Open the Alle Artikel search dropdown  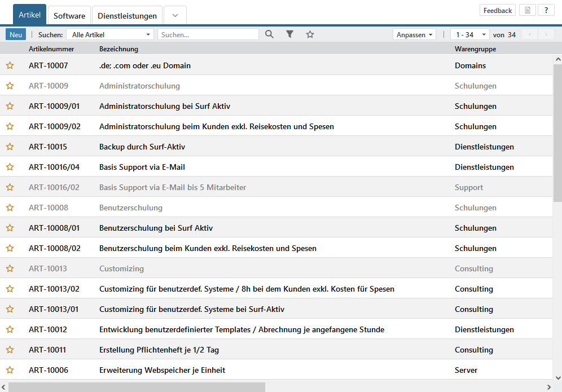click(110, 35)
